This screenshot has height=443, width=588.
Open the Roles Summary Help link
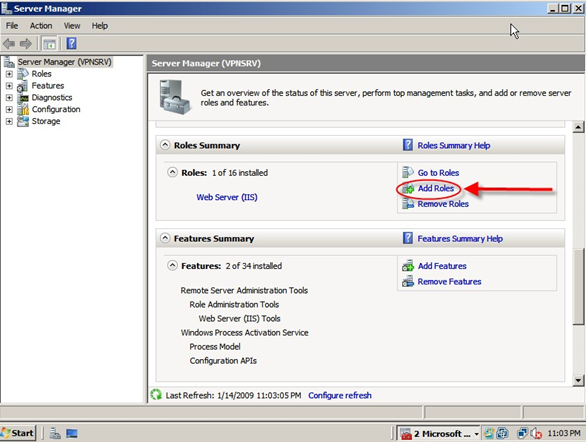point(454,146)
